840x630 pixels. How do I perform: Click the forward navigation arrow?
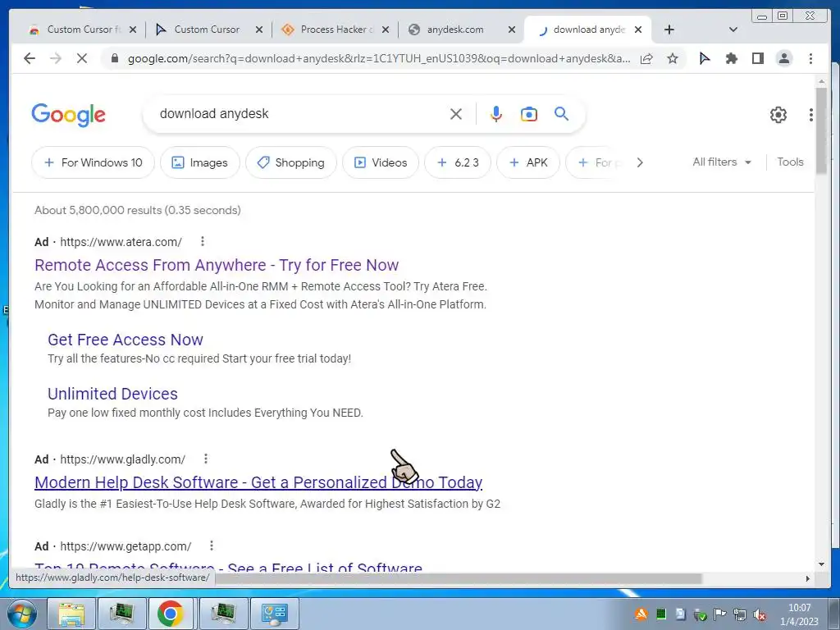[56, 58]
